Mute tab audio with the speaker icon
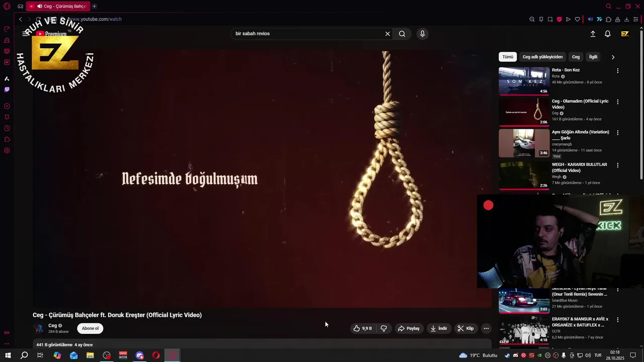The image size is (644, 362). tap(590, 19)
